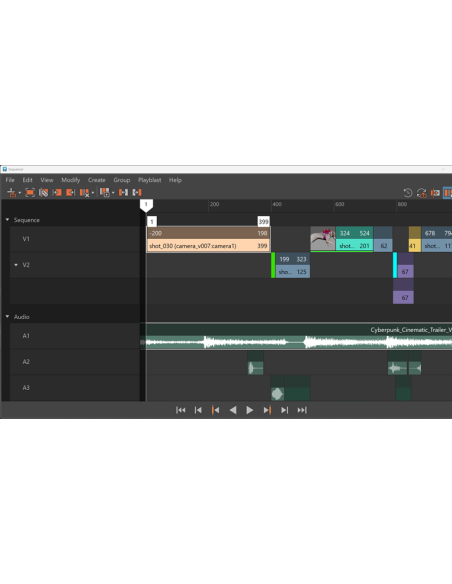Click the previous shot boundary button
Viewport: 452px width, 584px height.
coord(215,410)
